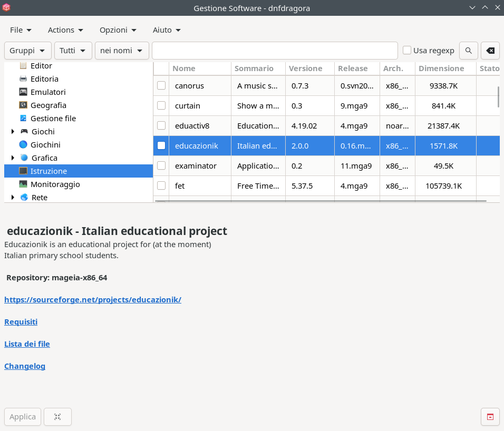Expand the Giochi tree node
The image size is (504, 431).
click(x=13, y=131)
